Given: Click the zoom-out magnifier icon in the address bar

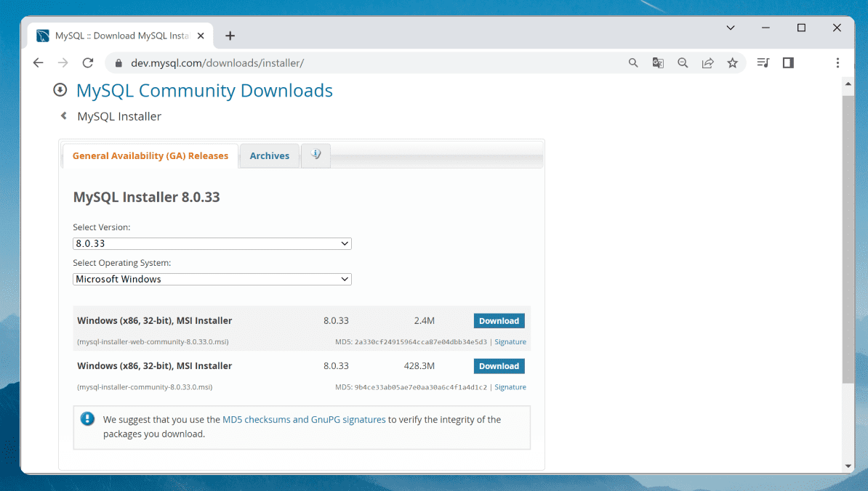Looking at the screenshot, I should pyautogui.click(x=683, y=63).
